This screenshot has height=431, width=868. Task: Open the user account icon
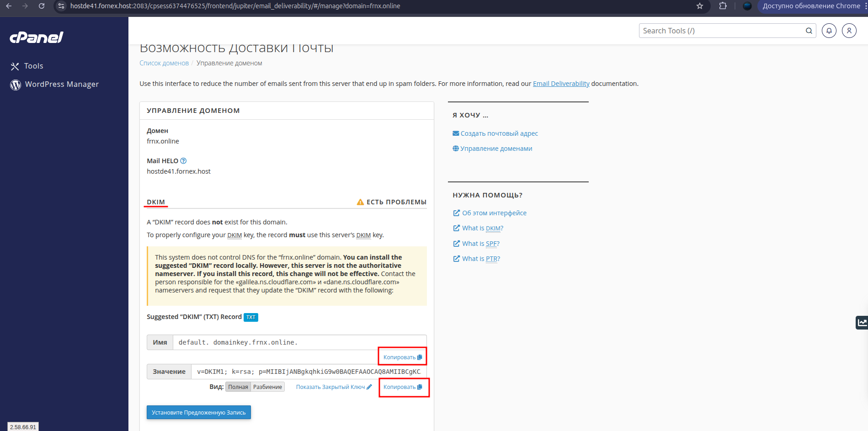coord(849,31)
